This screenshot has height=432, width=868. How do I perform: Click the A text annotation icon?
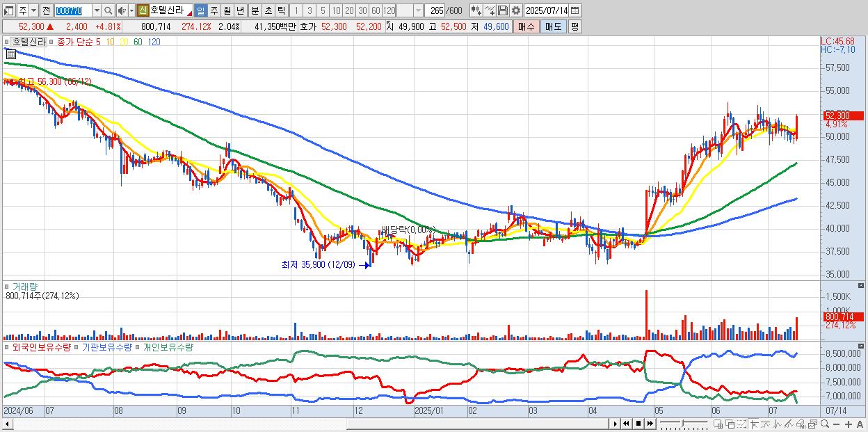860,424
